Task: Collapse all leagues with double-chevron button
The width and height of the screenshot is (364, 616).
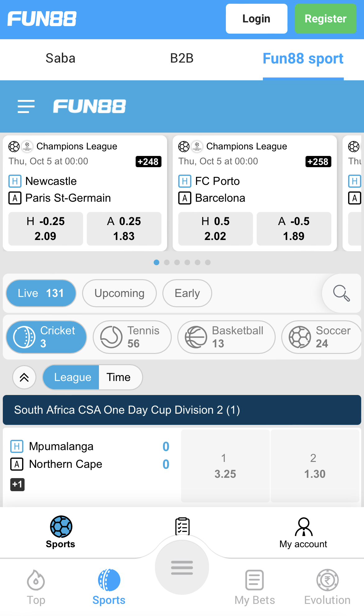Action: pos(24,377)
